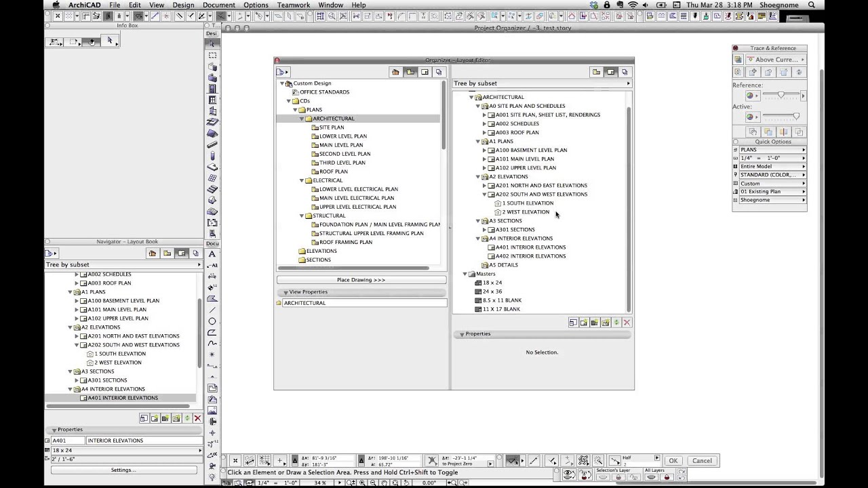Screen dimensions: 868x488
Task: Open the Design menu
Action: [183, 5]
